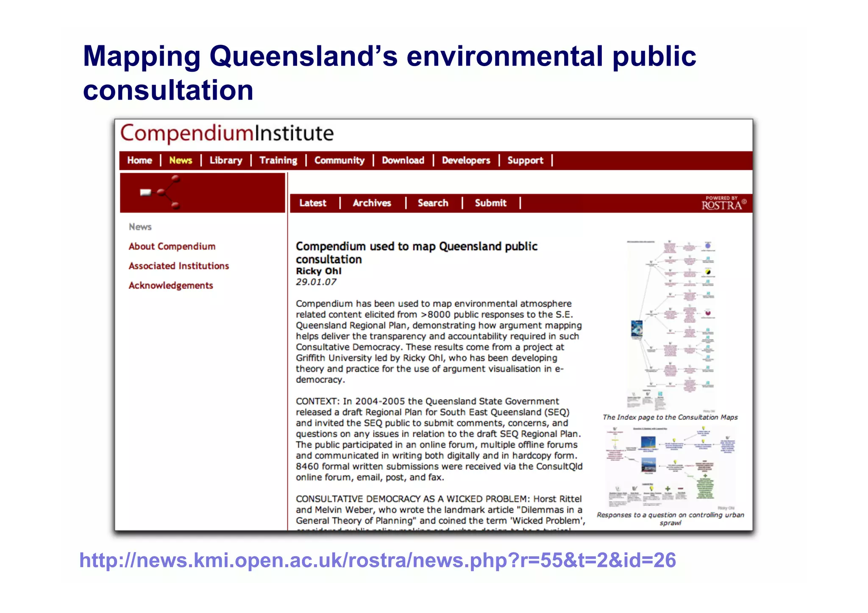This screenshot has width=868, height=613.
Task: Open the Submit news tab
Action: [490, 203]
